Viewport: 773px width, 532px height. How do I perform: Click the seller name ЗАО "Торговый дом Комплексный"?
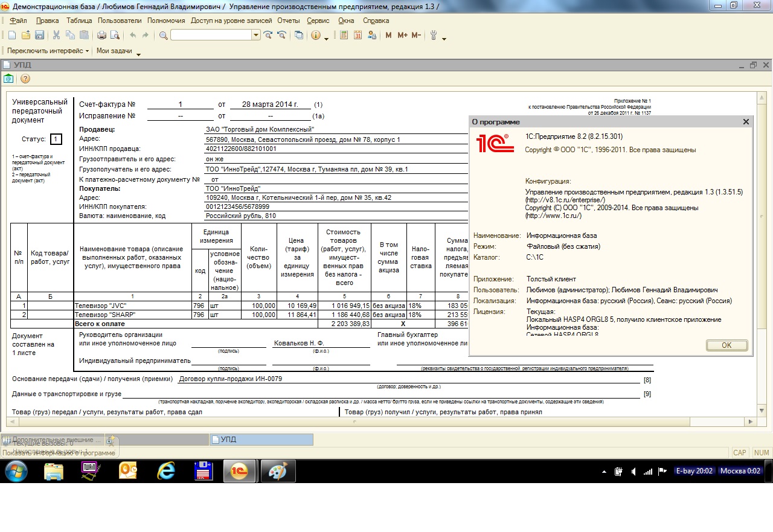pyautogui.click(x=259, y=129)
